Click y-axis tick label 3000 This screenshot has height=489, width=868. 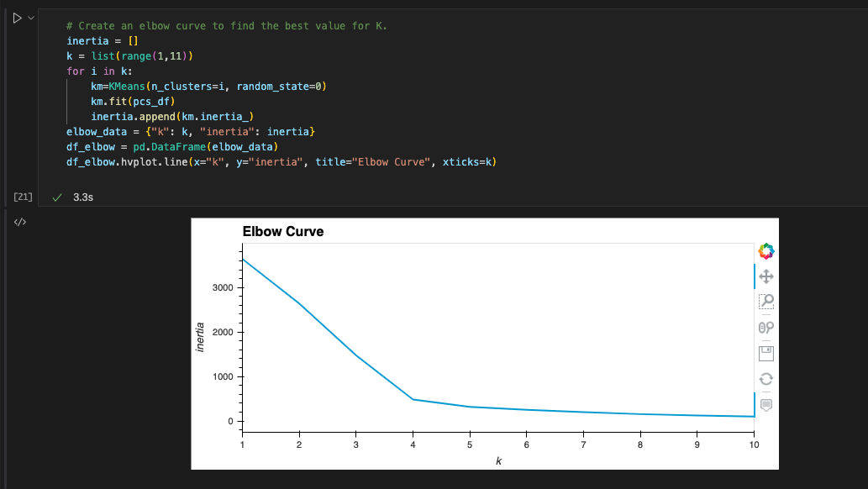223,287
